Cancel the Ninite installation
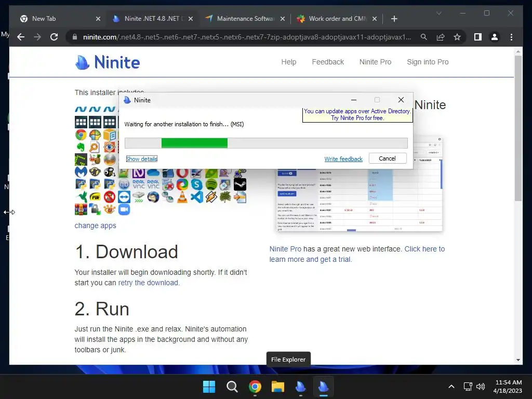Image resolution: width=532 pixels, height=399 pixels. pos(388,158)
